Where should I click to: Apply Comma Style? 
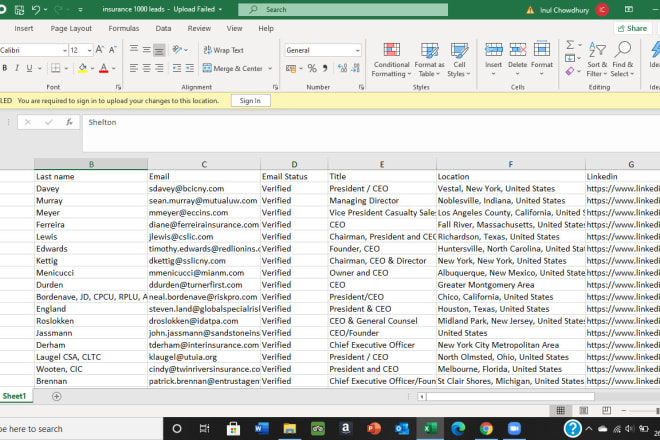click(x=325, y=68)
